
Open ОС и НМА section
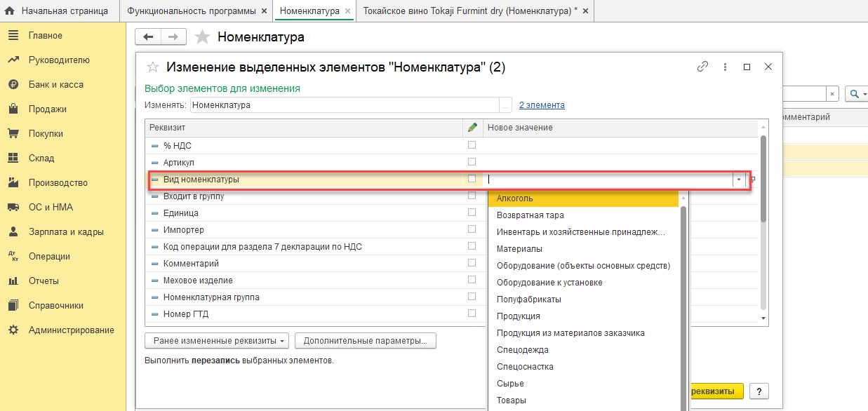tap(51, 208)
